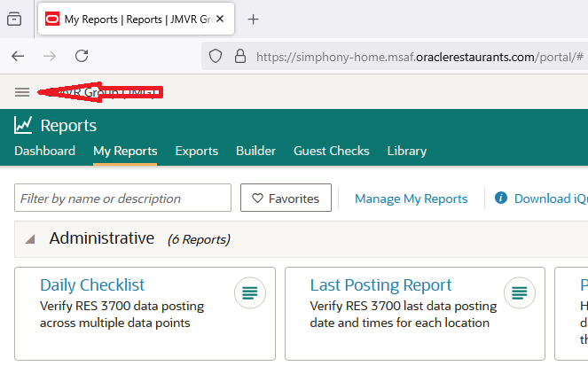Click the site security padlock icon
This screenshot has width=588, height=366.
(239, 56)
